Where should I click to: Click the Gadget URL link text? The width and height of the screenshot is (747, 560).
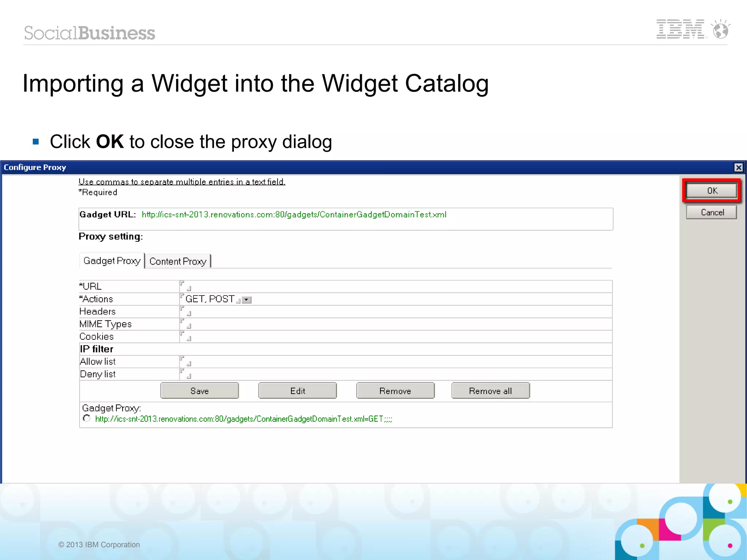(x=294, y=215)
